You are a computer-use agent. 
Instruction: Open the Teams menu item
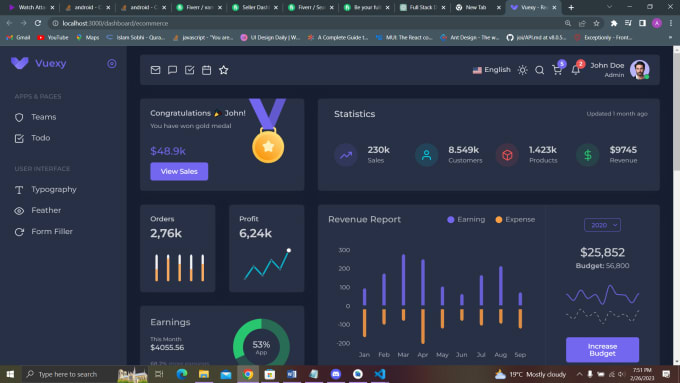coord(43,117)
